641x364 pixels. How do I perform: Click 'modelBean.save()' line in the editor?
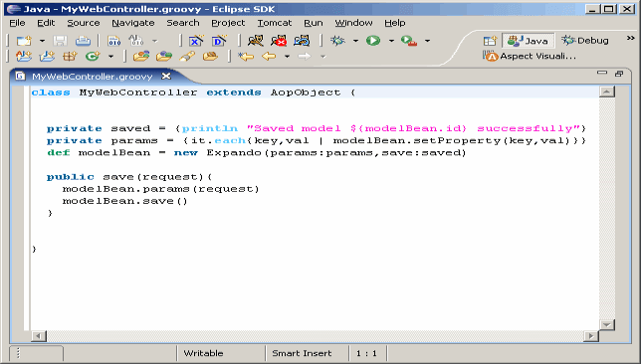[124, 201]
